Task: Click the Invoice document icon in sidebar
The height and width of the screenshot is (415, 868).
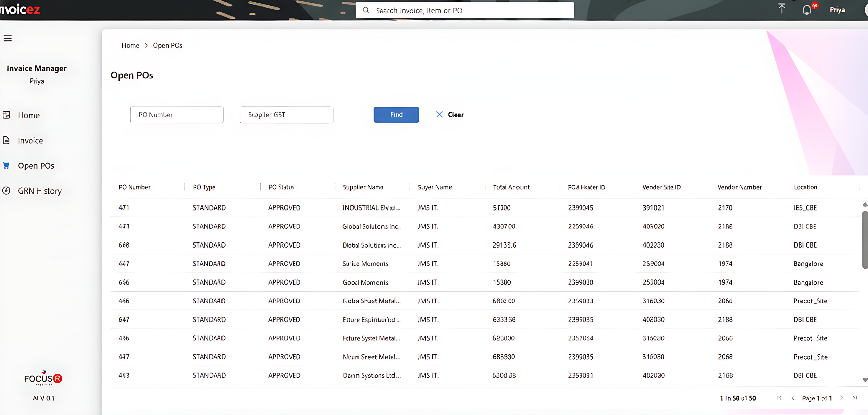Action: click(x=6, y=140)
